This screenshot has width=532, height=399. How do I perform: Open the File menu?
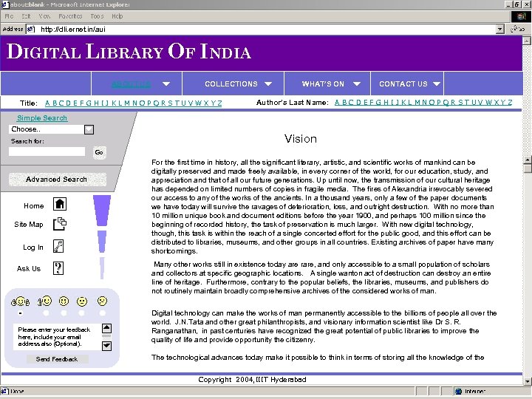(9, 16)
